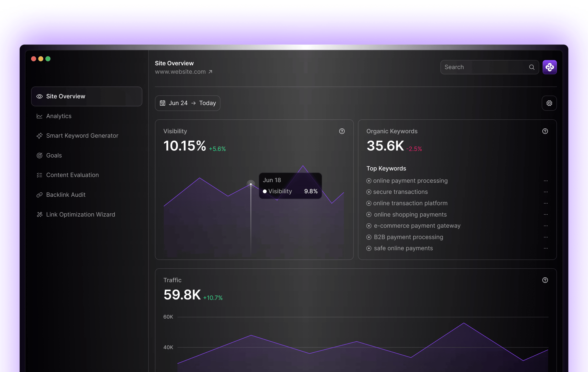The height and width of the screenshot is (372, 588).
Task: Open the date range selector Jun 24 to Today
Action: [188, 103]
